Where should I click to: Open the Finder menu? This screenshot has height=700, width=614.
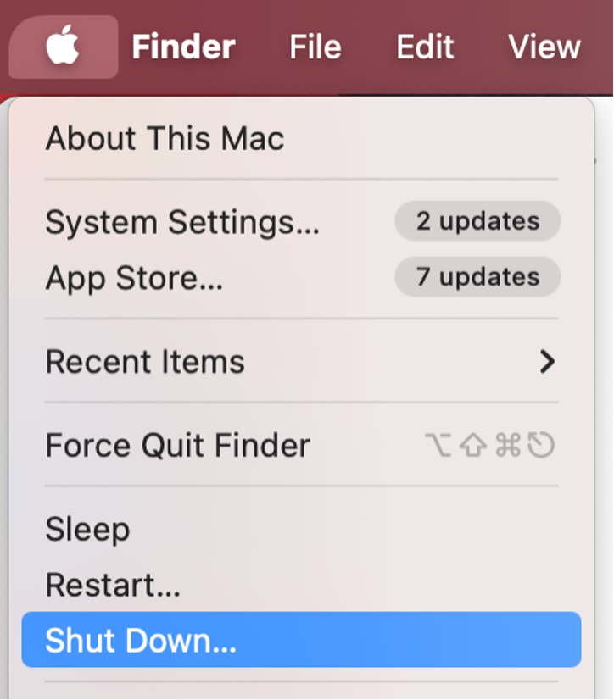(181, 47)
